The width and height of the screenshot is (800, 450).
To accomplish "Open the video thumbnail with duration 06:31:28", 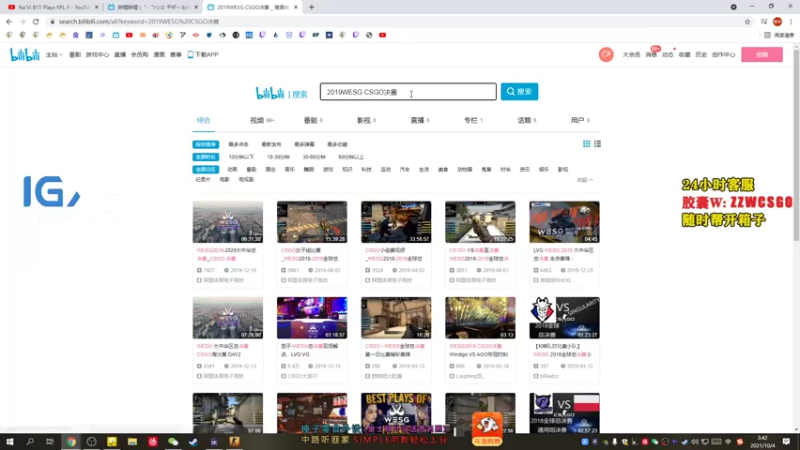I will 228,222.
